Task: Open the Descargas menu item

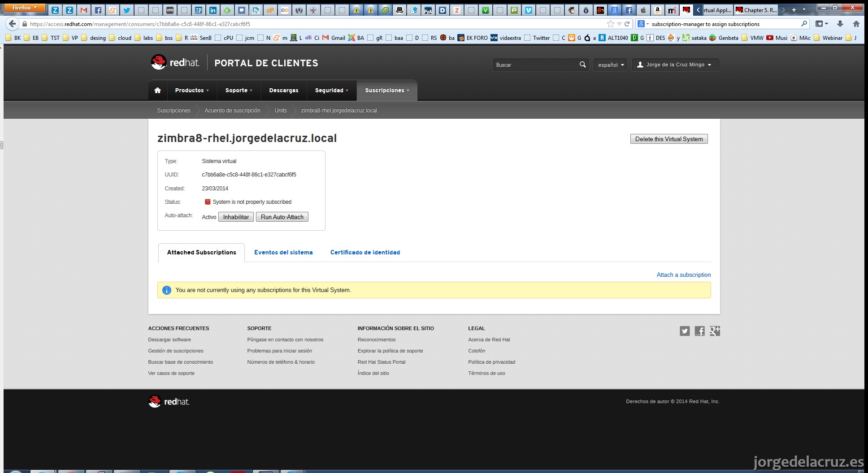Action: pos(284,90)
